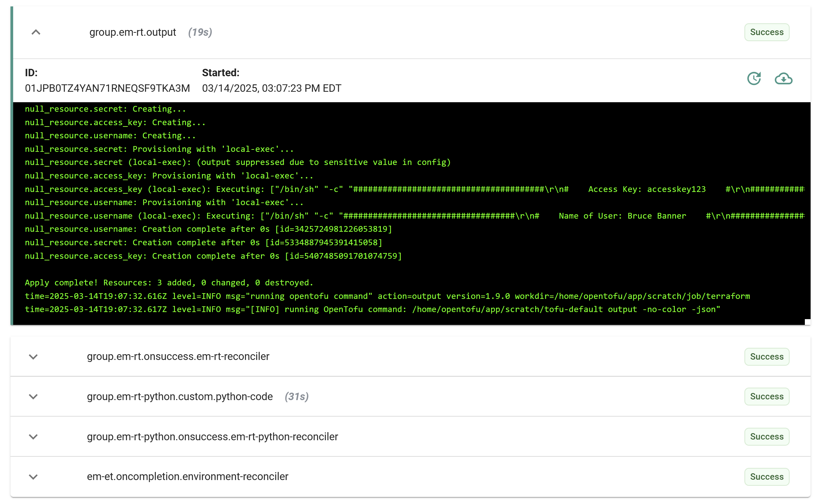Click the (19s) duration label
The width and height of the screenshot is (817, 504).
click(200, 32)
